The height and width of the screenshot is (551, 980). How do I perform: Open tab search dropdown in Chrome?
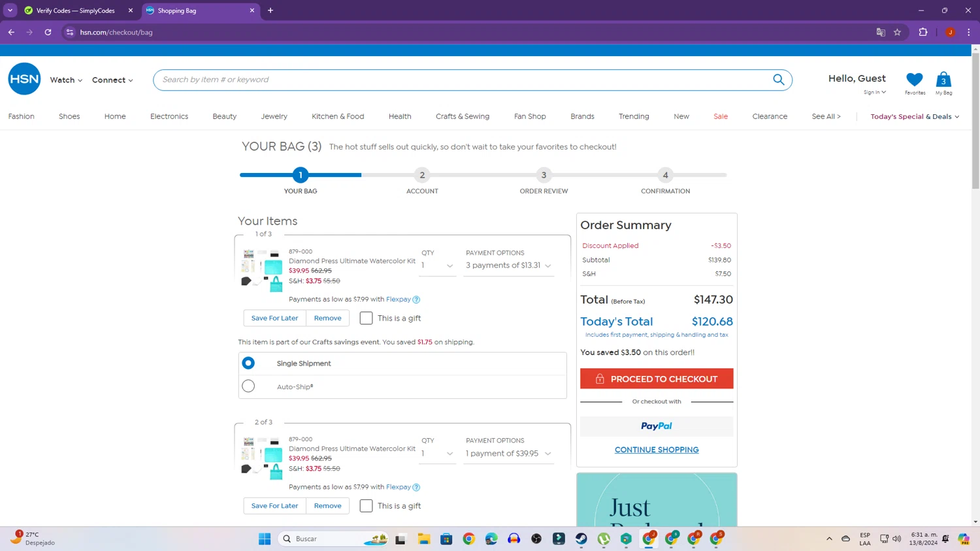coord(10,10)
